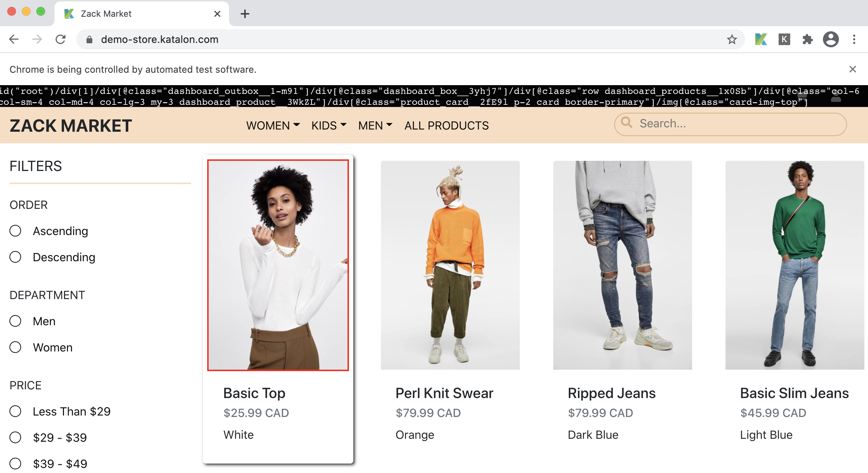The image size is (868, 473).
Task: Select the Zack Market tab
Action: click(142, 14)
